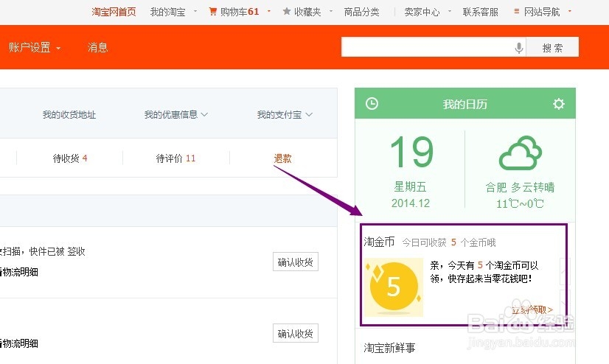This screenshot has width=609, height=364.
Task: Click 2014.12 date text
Action: (x=411, y=203)
